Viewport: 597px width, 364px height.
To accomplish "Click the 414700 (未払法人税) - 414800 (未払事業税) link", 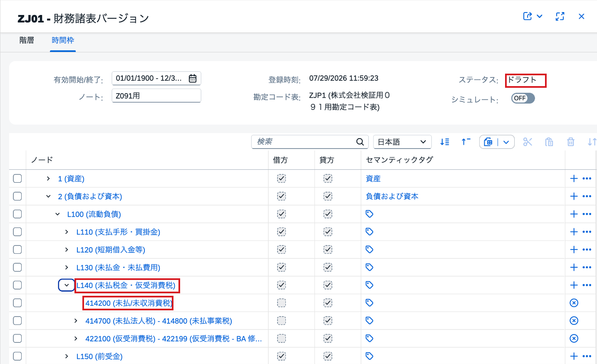I will pos(159,321).
